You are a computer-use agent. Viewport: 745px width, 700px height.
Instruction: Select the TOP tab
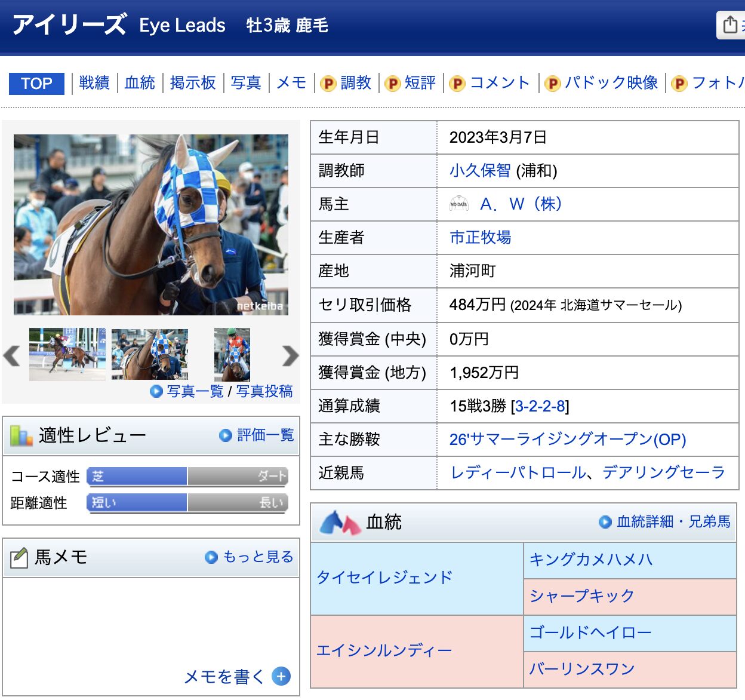click(x=36, y=84)
